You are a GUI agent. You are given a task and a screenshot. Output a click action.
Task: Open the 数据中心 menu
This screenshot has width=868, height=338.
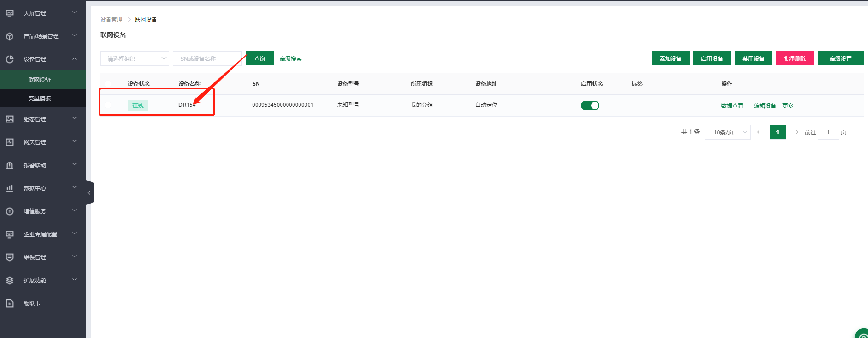(x=43, y=188)
